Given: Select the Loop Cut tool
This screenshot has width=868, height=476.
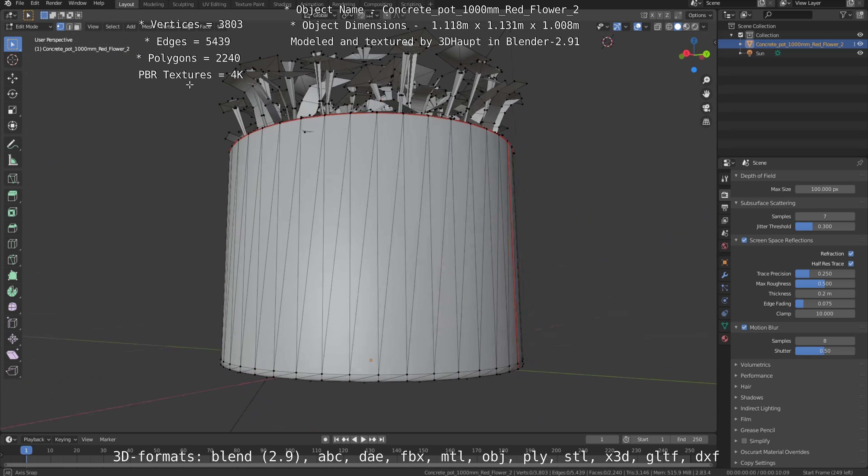Looking at the screenshot, I should click(x=13, y=244).
